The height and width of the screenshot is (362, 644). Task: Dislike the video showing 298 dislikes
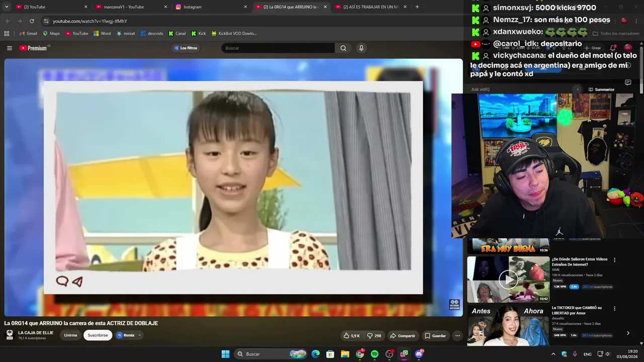click(x=374, y=336)
